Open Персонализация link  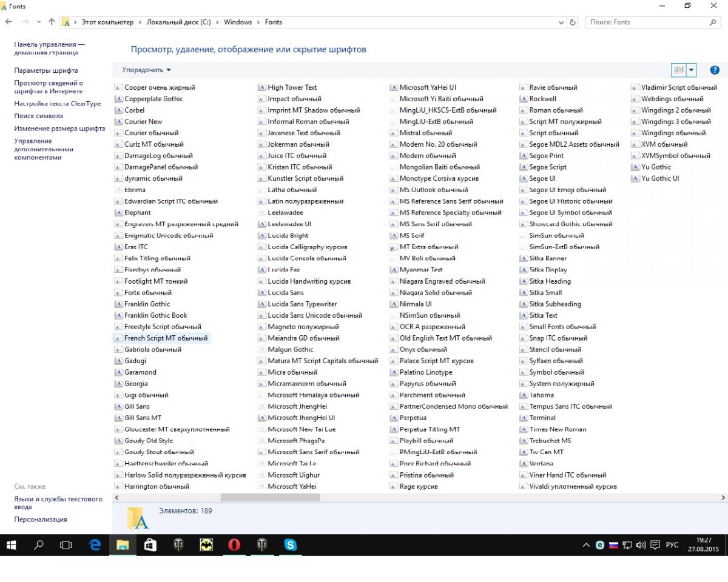pyautogui.click(x=41, y=520)
